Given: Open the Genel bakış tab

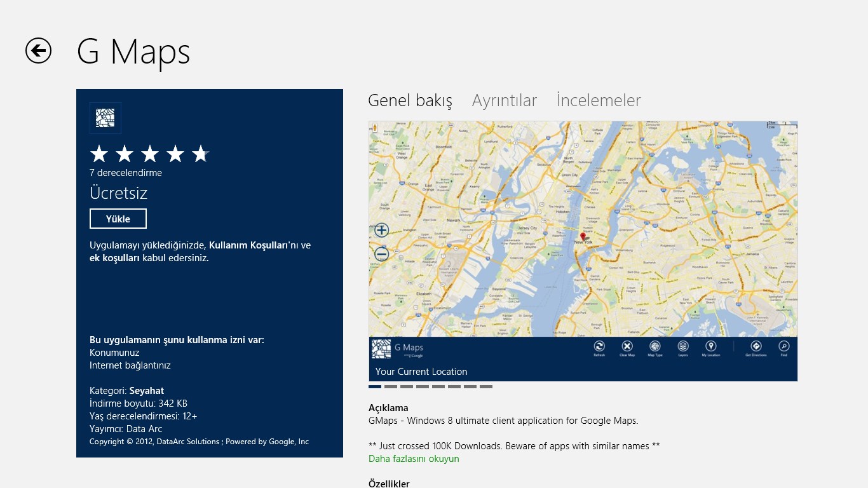Looking at the screenshot, I should tap(410, 100).
